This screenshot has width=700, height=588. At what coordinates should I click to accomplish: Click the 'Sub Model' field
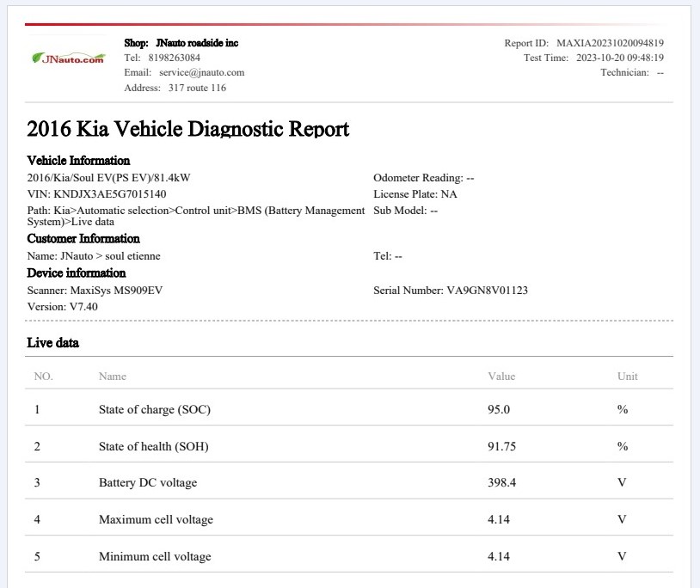tap(405, 210)
